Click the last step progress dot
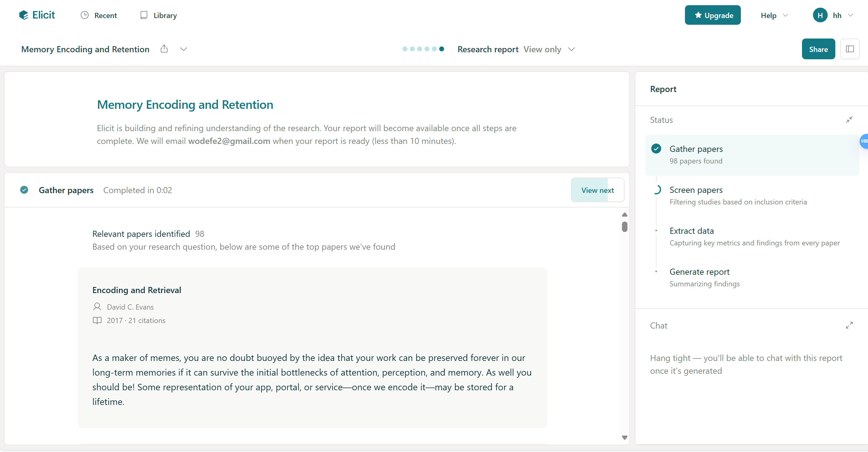This screenshot has width=868, height=452. coord(441,49)
